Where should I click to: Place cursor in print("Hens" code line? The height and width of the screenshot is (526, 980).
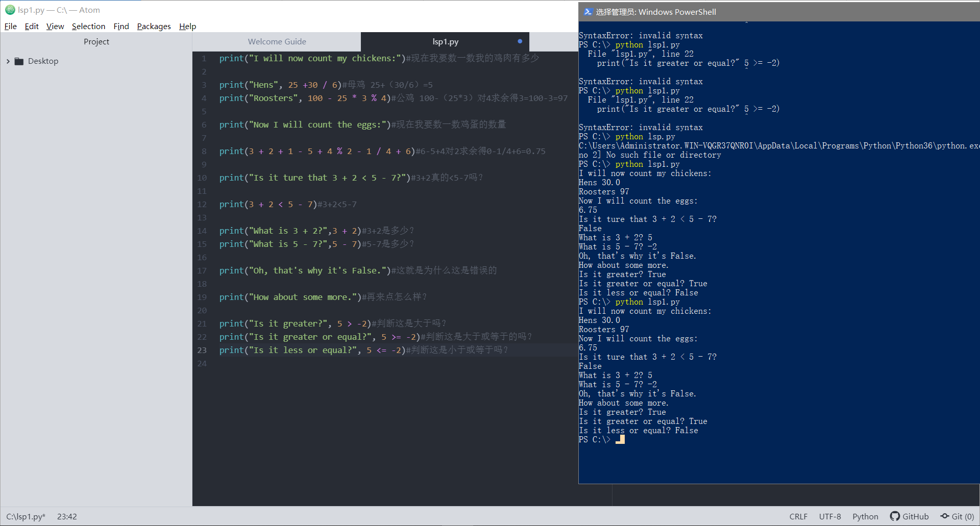pyautogui.click(x=326, y=85)
